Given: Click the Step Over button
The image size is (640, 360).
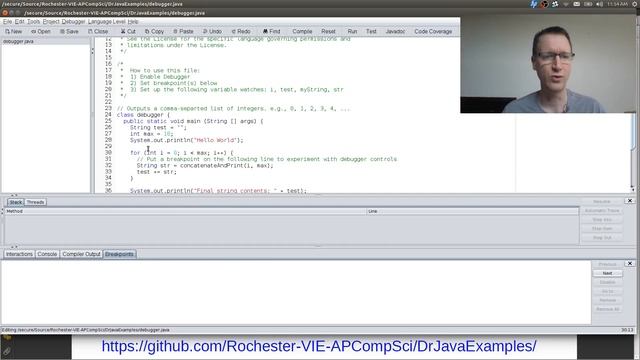Looking at the screenshot, I should [602, 229].
